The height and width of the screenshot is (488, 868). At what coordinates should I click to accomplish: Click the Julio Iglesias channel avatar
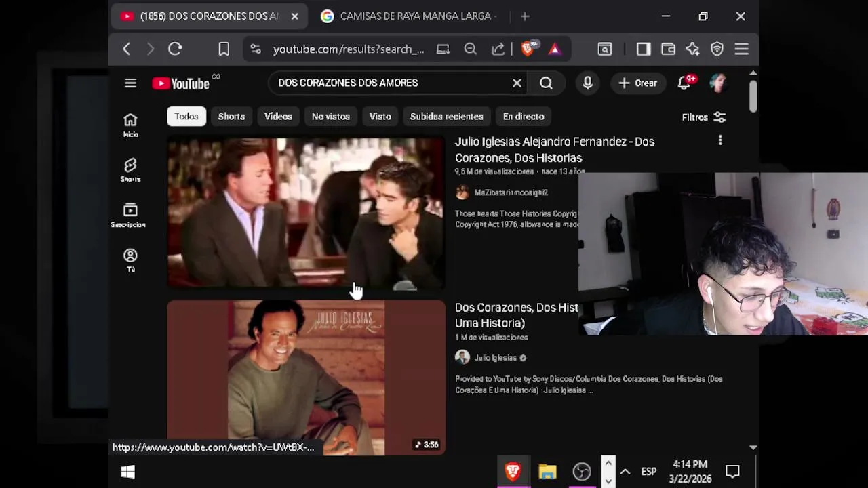pos(462,357)
